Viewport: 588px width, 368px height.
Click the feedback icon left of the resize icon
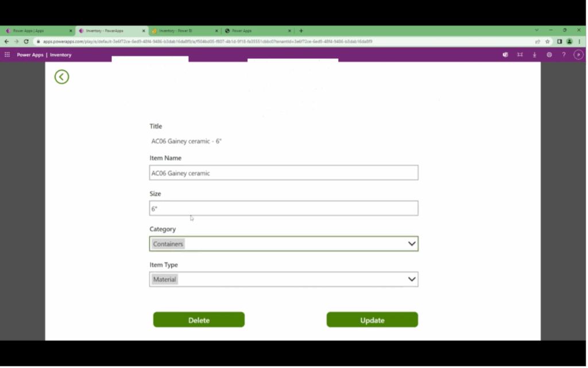[505, 55]
